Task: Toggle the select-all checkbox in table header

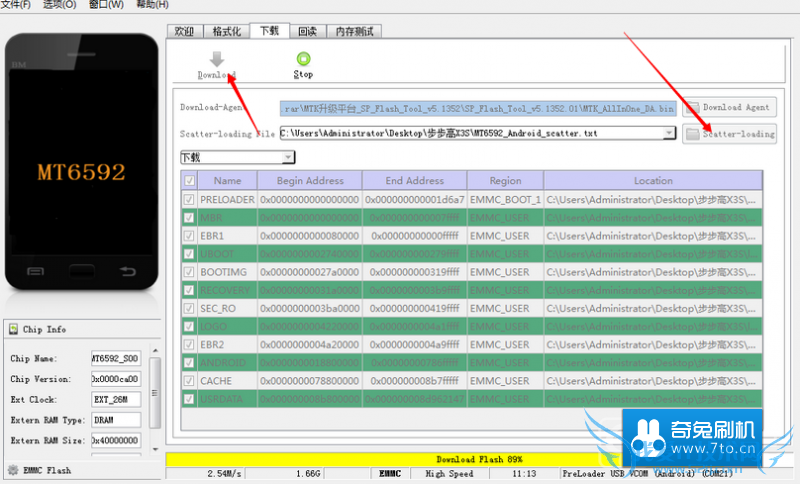Action: click(189, 181)
